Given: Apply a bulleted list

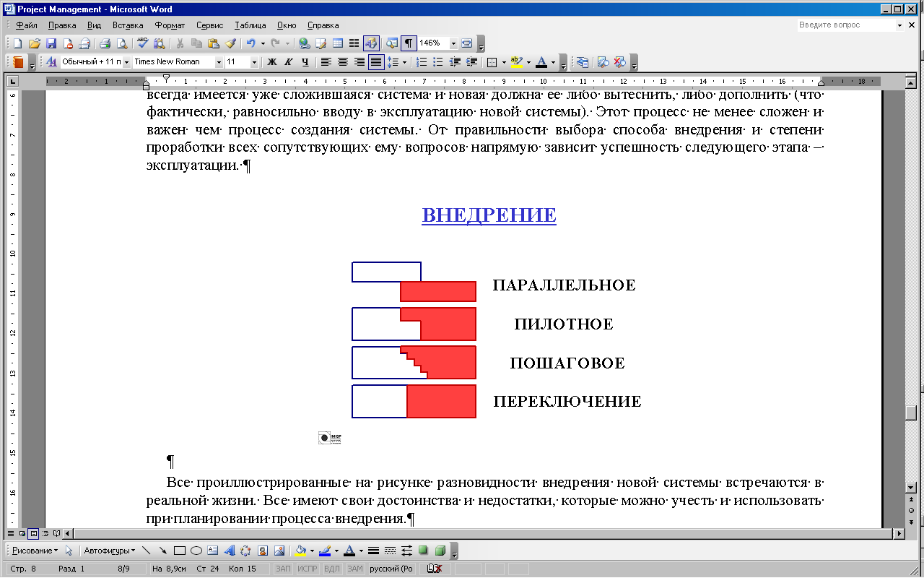Looking at the screenshot, I should [439, 62].
